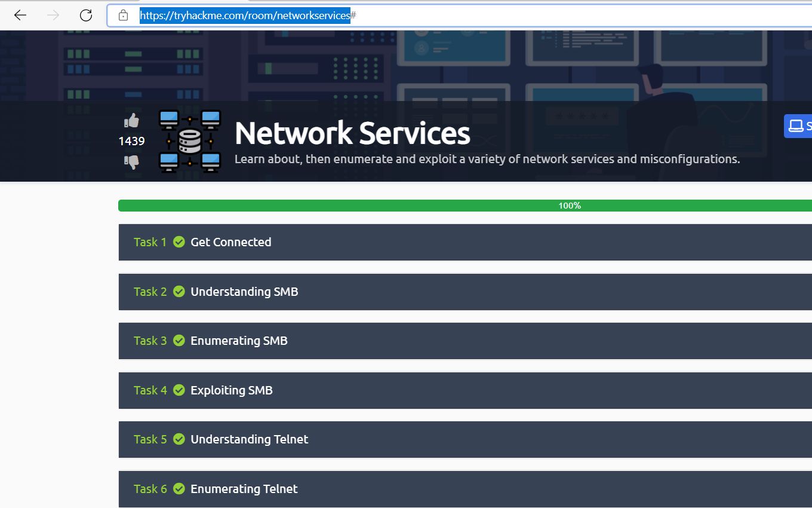This screenshot has height=508, width=812.
Task: Click the Network Services room logo
Action: pos(190,142)
